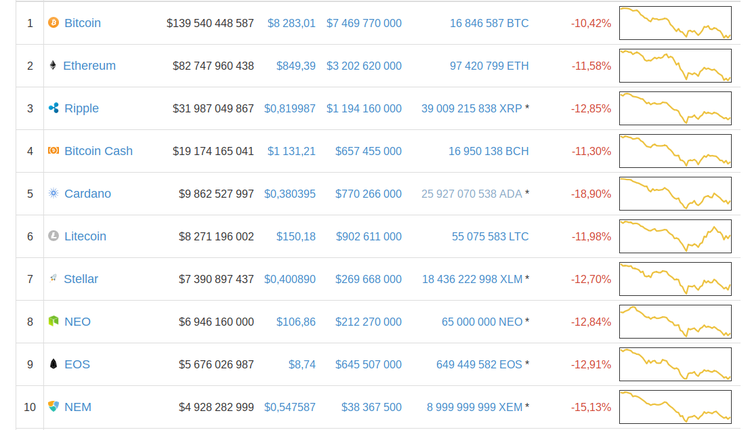Click Cardano circulating supply 25 927 070 538 ADA
750x430 pixels.
(x=472, y=194)
